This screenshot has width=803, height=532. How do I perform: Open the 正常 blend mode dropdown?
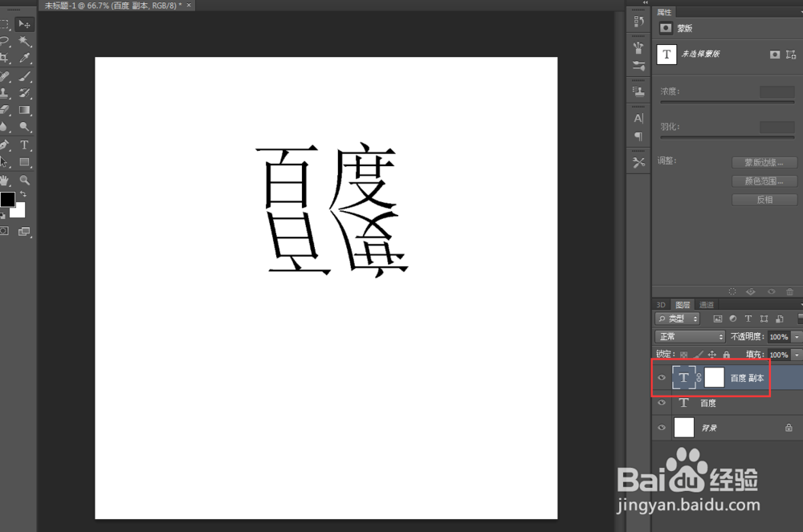coord(690,336)
